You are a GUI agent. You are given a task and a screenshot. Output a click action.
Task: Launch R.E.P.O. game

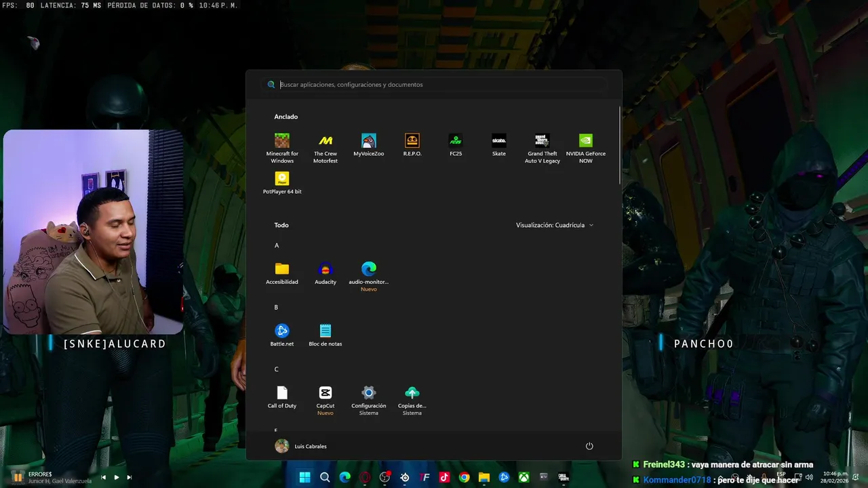point(412,145)
